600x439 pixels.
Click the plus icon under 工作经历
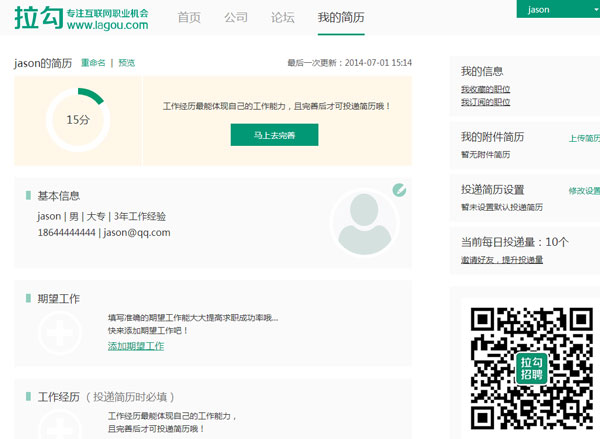60,424
